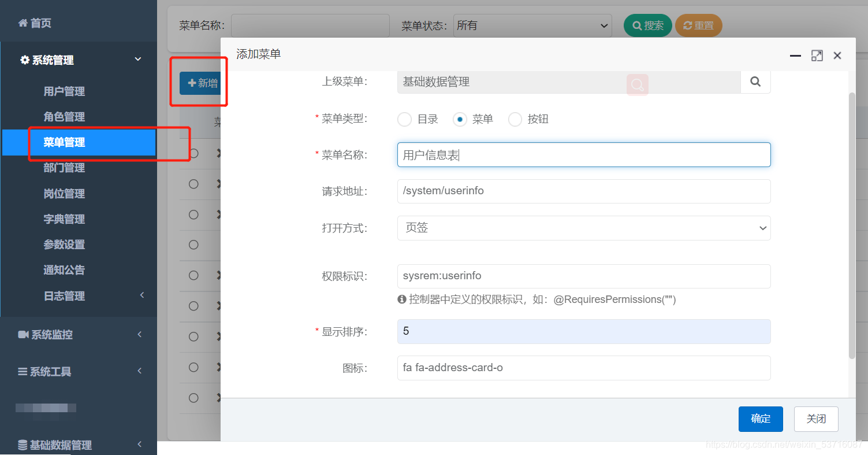This screenshot has width=868, height=455.
Task: Click the 关闭 button in the dialog
Action: [816, 419]
